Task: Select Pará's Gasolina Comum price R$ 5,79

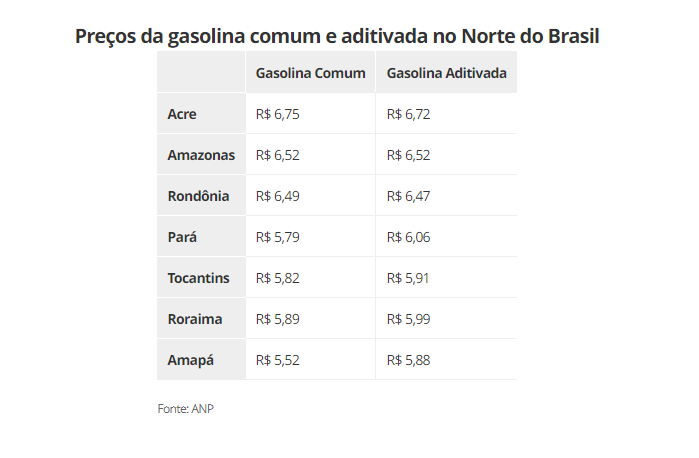Action: pyautogui.click(x=277, y=237)
